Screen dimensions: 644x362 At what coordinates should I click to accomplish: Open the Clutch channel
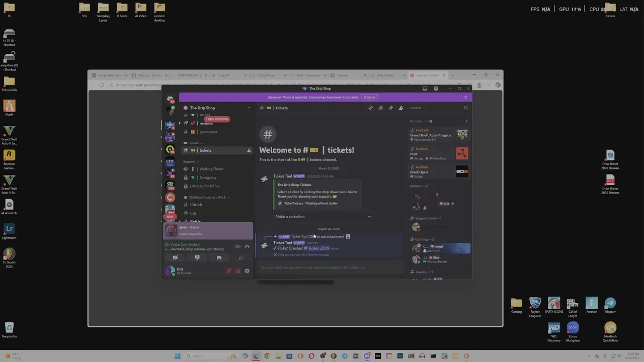[217, 205]
